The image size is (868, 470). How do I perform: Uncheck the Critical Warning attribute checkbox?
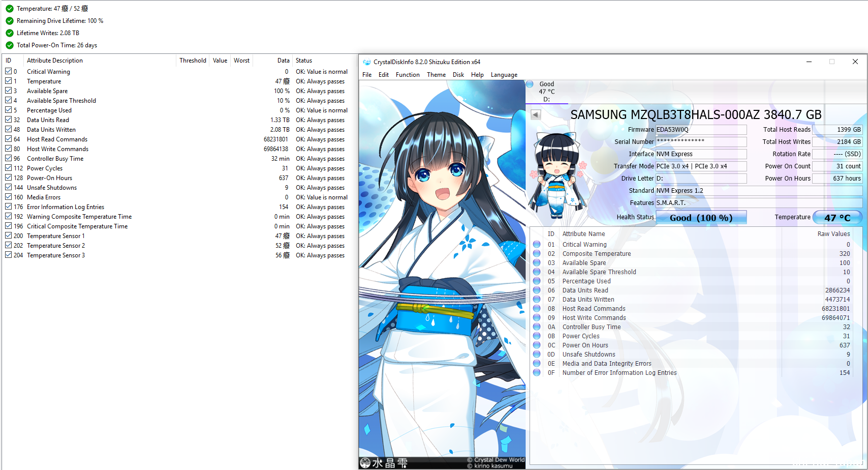[x=9, y=71]
